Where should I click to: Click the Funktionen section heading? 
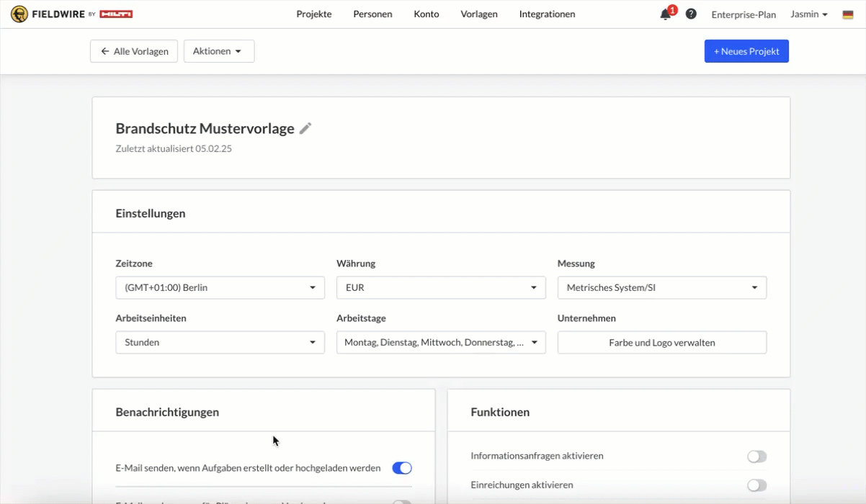click(500, 412)
